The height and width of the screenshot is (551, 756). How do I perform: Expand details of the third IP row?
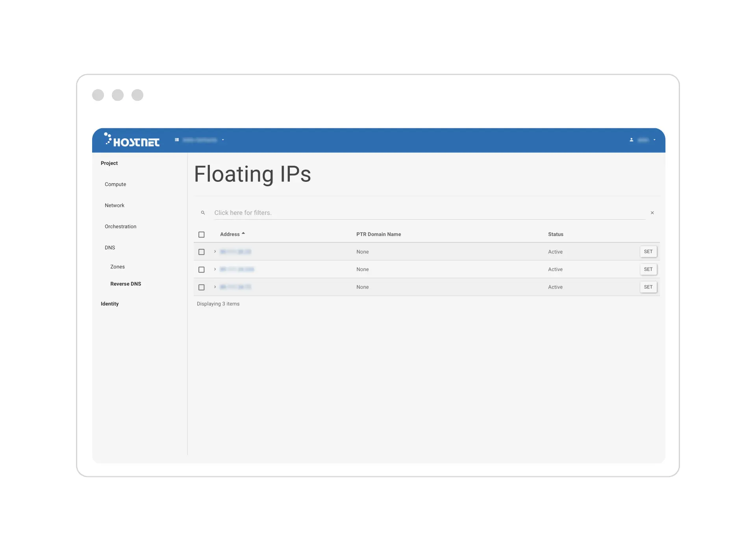coord(215,287)
